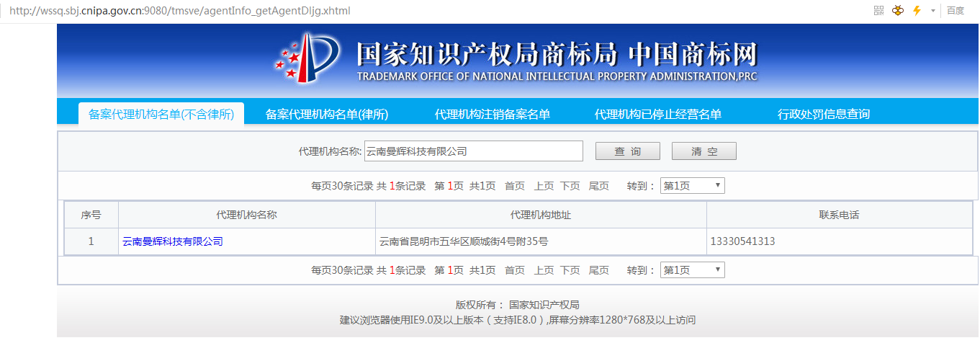980x343 pixels.
Task: Click the trademark office logo emblem
Action: 307,58
